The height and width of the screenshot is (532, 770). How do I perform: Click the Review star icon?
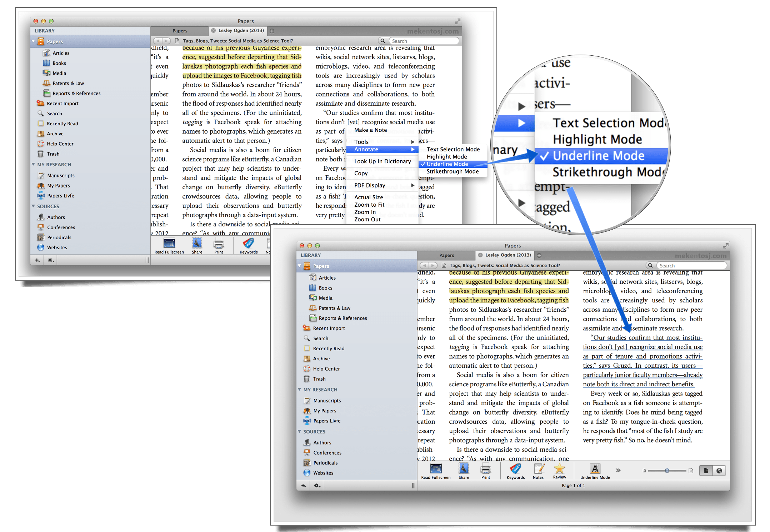(559, 468)
